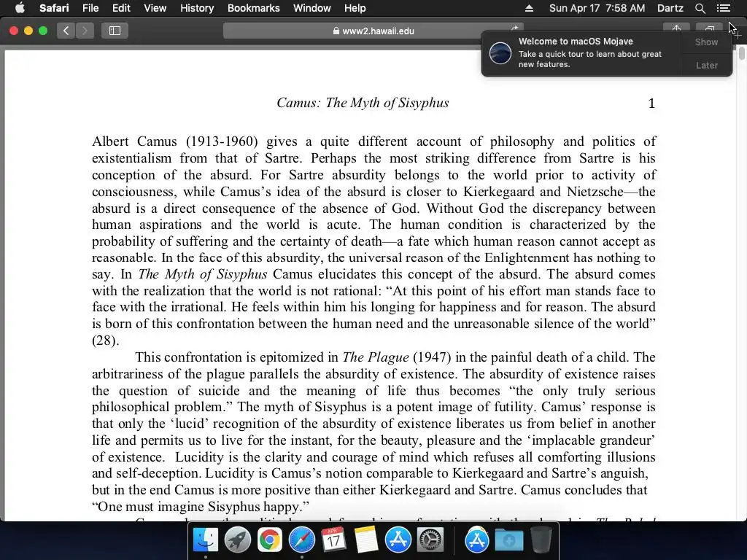Open the Share button in Safari's toolbar
Image resolution: width=747 pixels, height=560 pixels.
point(676,29)
